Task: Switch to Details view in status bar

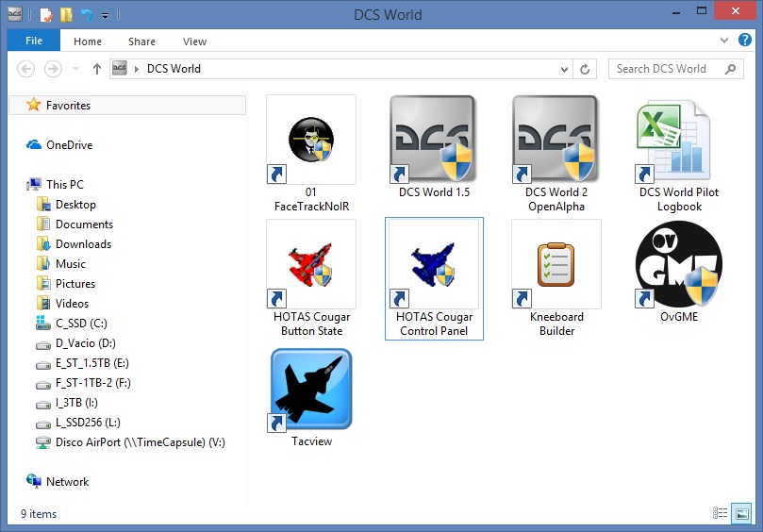Action: point(721,513)
